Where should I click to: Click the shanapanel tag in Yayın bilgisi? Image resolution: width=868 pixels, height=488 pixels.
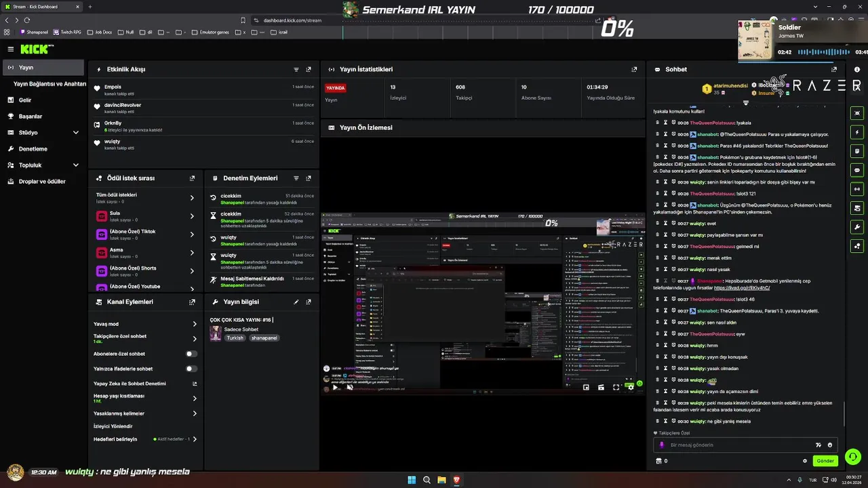click(264, 338)
